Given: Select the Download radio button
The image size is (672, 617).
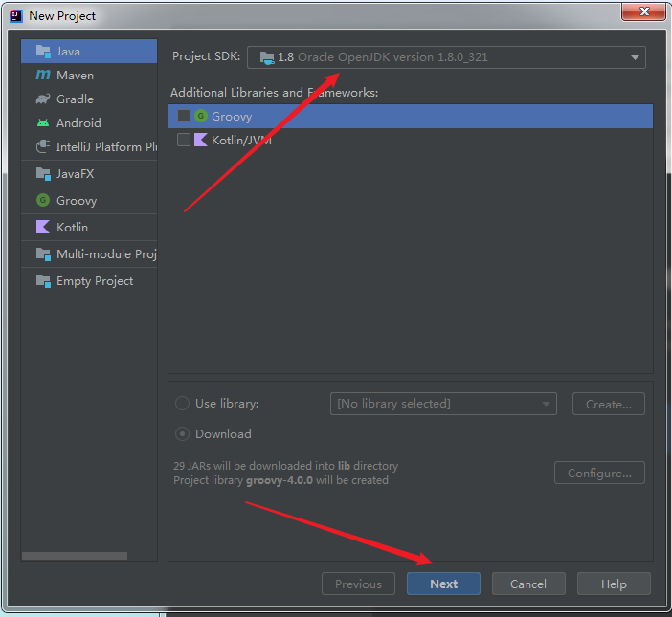Looking at the screenshot, I should (182, 433).
